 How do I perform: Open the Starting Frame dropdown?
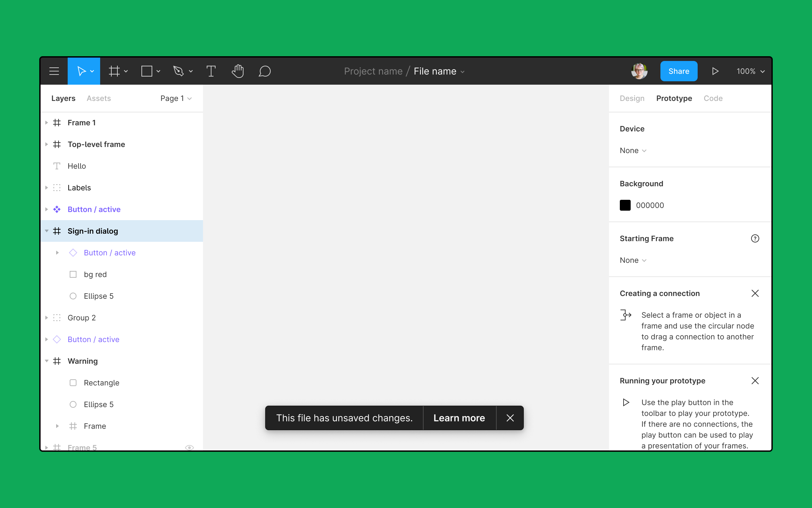tap(633, 260)
